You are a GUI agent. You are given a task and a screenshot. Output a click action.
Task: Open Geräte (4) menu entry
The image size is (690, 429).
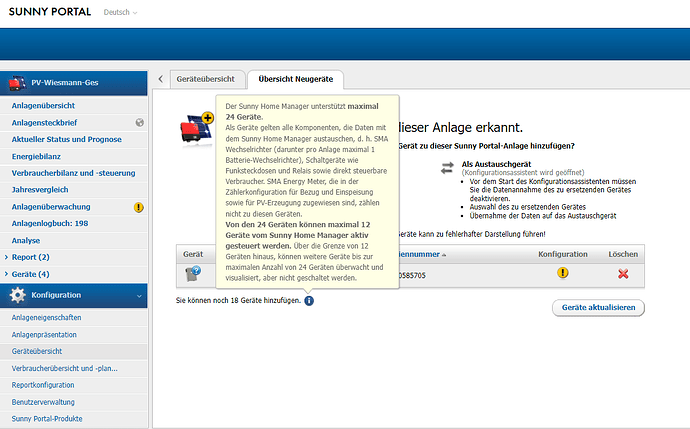pos(30,274)
